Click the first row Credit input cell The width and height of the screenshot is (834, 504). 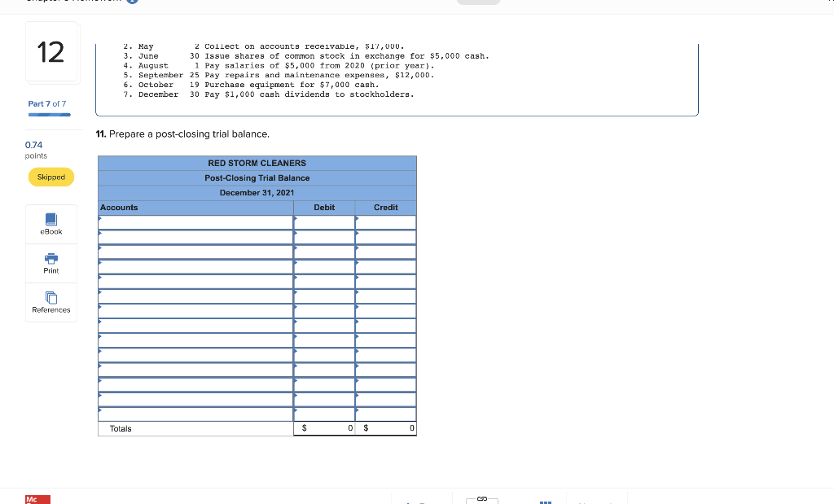pos(385,222)
